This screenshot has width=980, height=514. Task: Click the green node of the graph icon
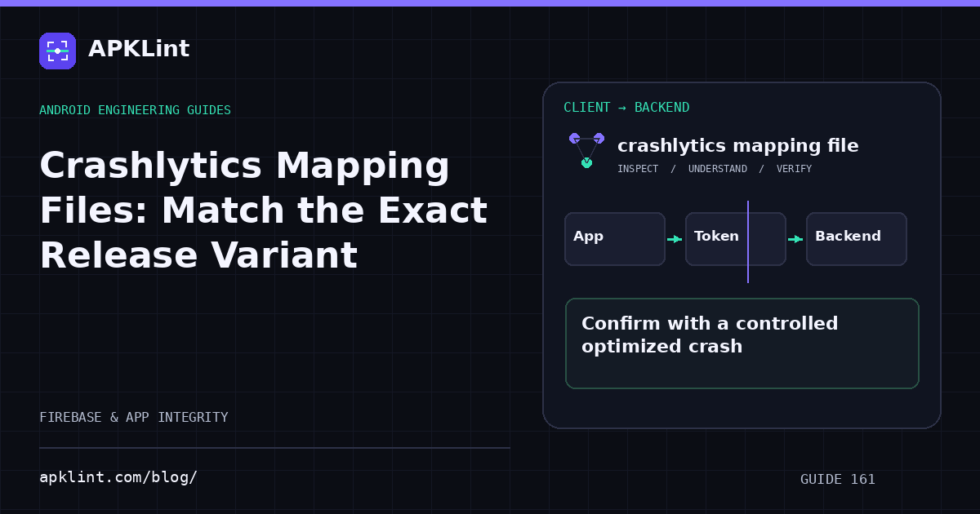pyautogui.click(x=586, y=163)
